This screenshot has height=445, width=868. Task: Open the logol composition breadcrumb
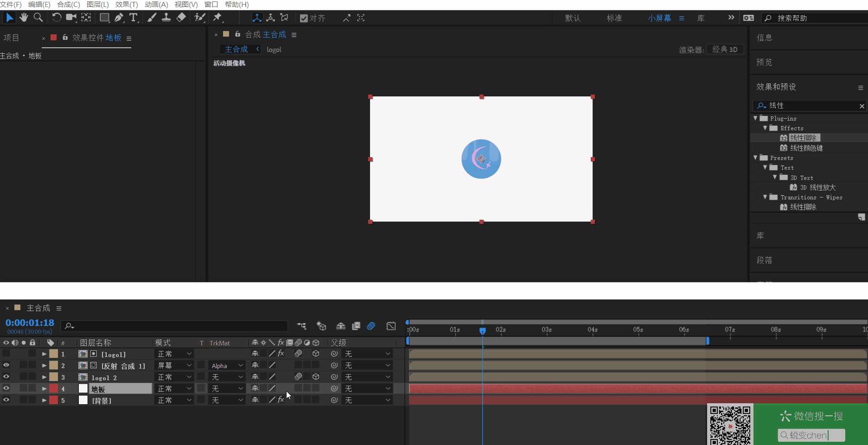(274, 50)
